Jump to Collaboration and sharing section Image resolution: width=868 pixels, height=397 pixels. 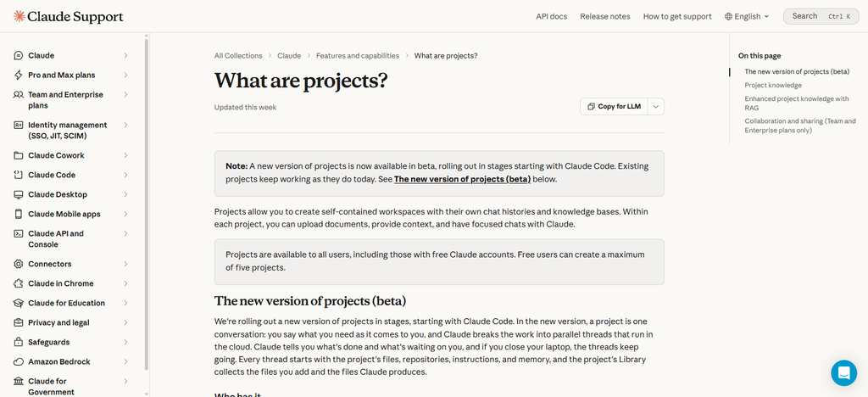[x=800, y=126]
